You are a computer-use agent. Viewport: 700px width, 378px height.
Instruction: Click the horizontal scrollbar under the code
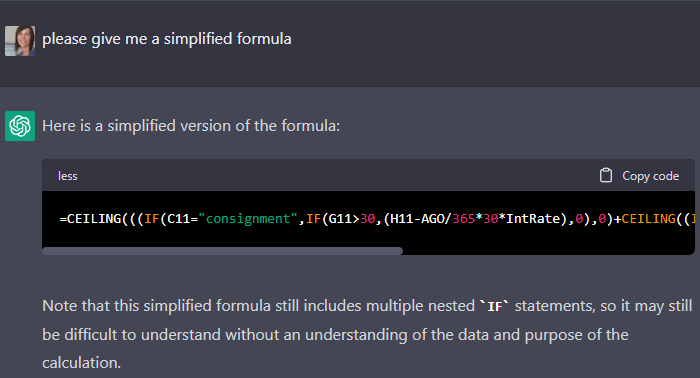click(222, 251)
